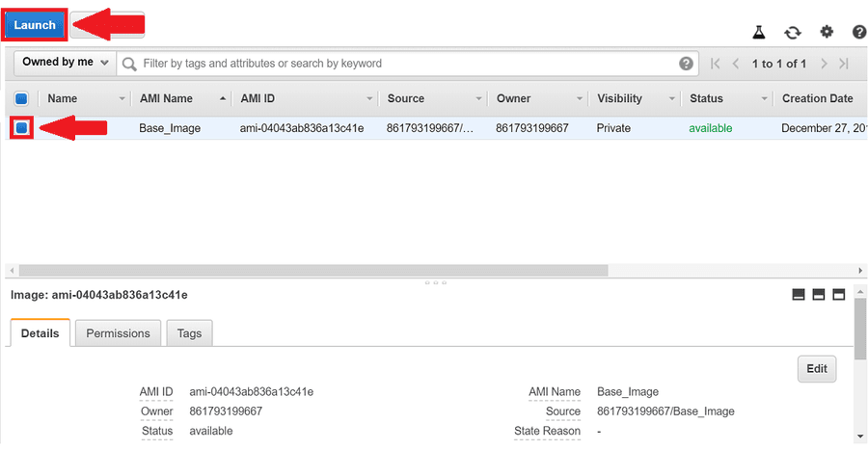Open the Owned by me dropdown

coord(65,63)
